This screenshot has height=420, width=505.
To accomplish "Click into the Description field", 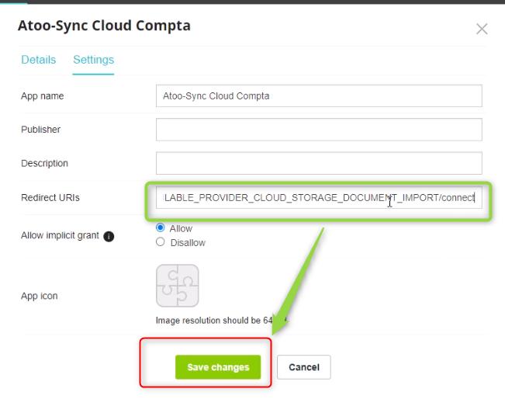I will click(x=319, y=163).
